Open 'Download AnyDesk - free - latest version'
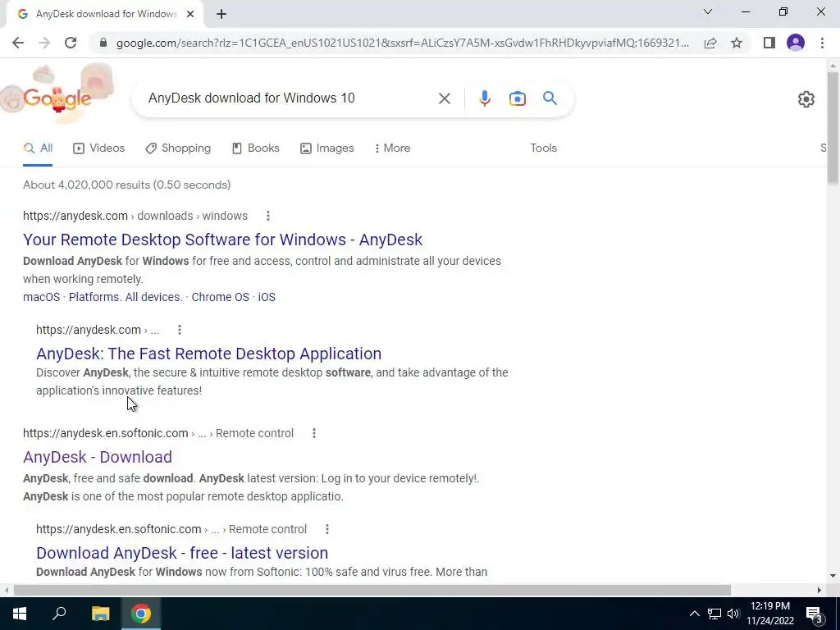The image size is (840, 630). coord(181,553)
